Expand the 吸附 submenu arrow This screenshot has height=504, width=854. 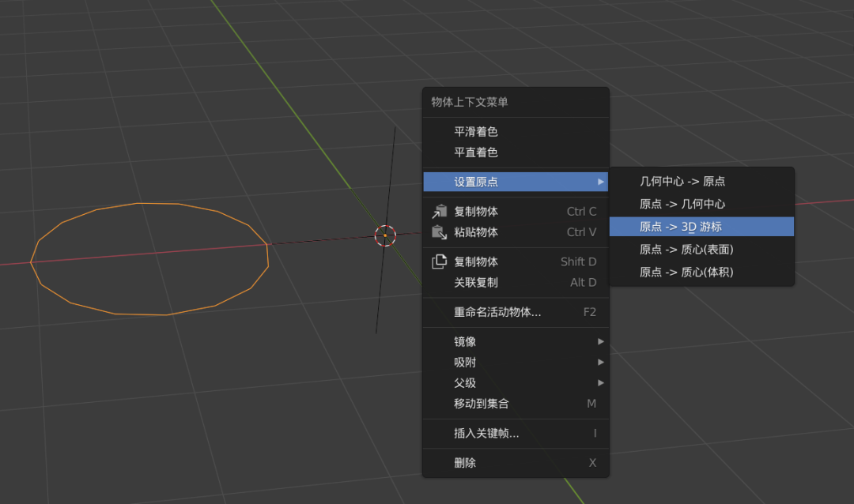pos(601,362)
